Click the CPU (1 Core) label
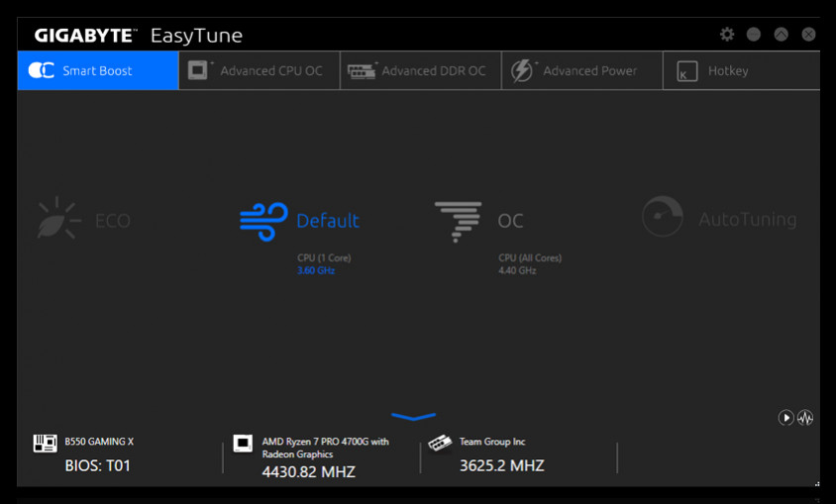 (x=324, y=257)
